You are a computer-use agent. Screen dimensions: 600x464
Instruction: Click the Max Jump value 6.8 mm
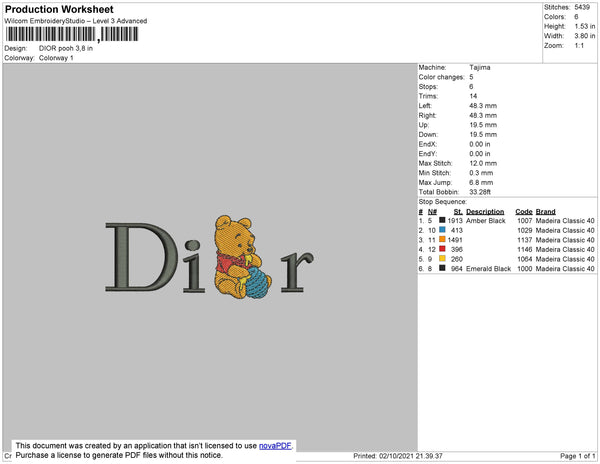point(481,182)
